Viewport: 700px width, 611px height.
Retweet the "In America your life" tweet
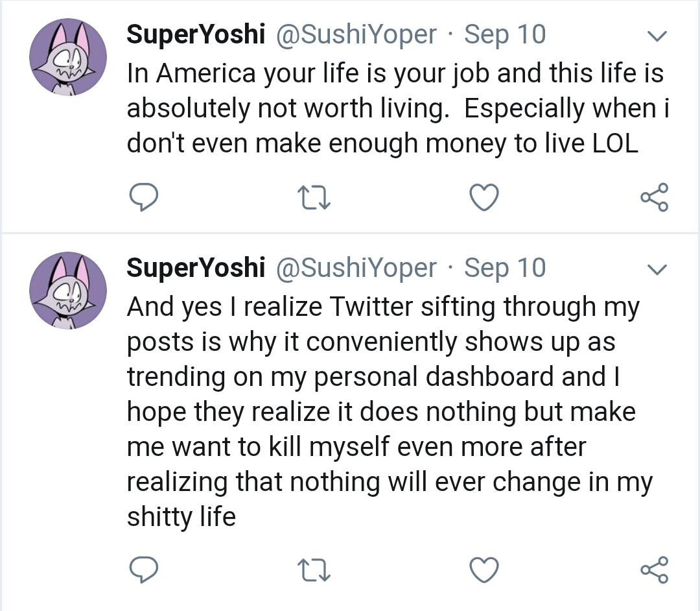point(314,197)
